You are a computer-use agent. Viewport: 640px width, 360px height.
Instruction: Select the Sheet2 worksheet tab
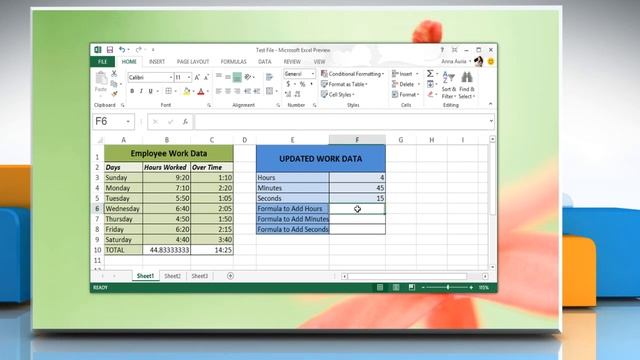172,276
